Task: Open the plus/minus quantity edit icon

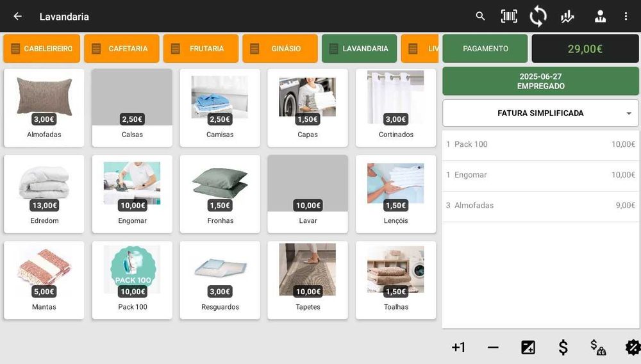Action: (x=528, y=347)
